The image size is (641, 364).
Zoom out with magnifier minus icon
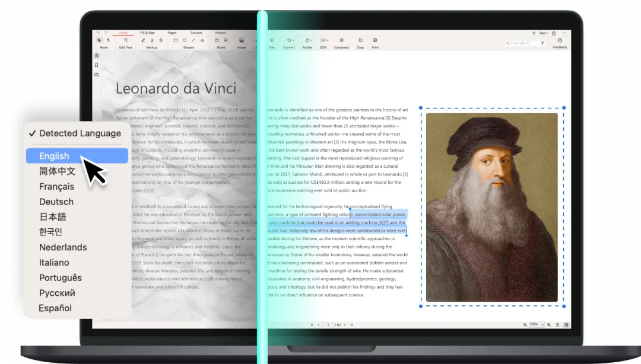(x=525, y=325)
